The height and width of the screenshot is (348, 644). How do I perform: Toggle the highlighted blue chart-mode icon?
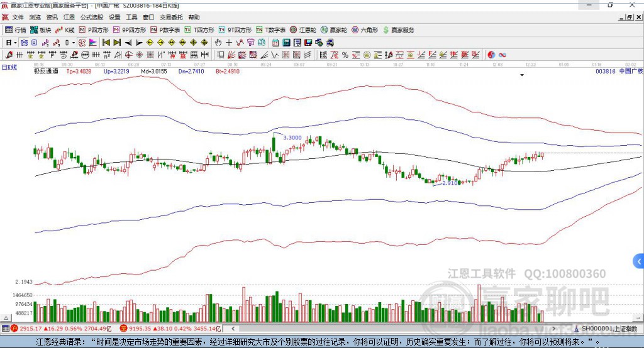click(x=25, y=43)
